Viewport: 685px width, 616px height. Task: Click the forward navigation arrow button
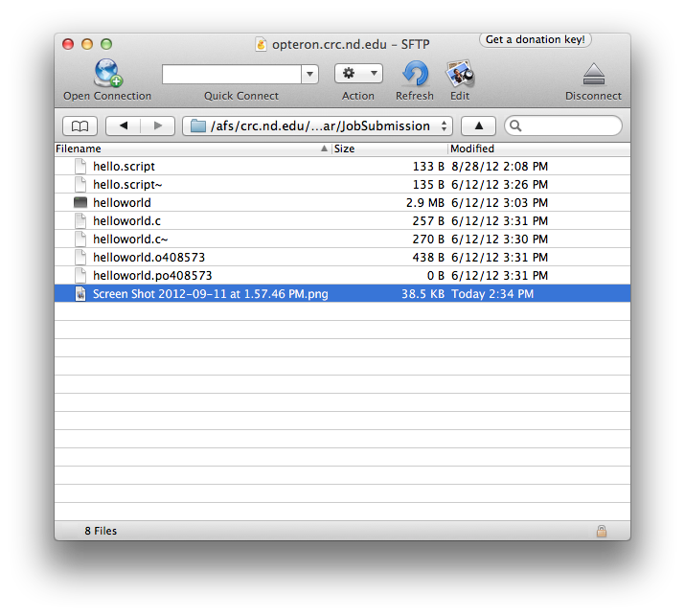pos(158,125)
